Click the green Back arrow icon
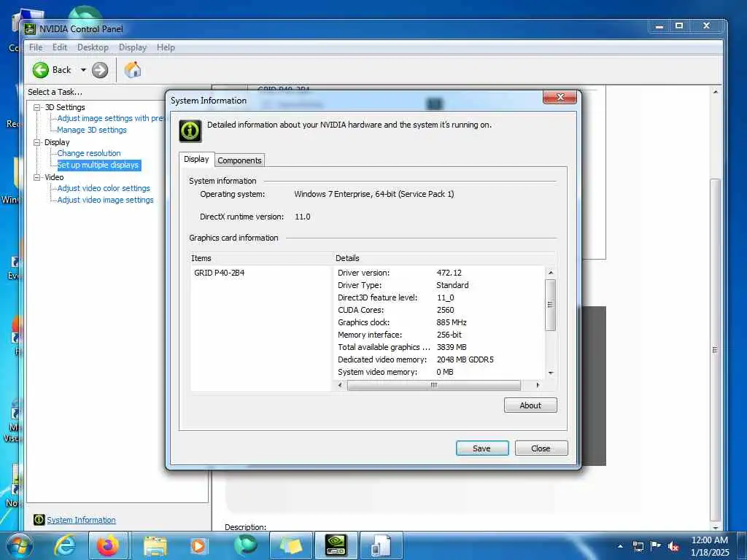747x560 pixels. pos(41,70)
